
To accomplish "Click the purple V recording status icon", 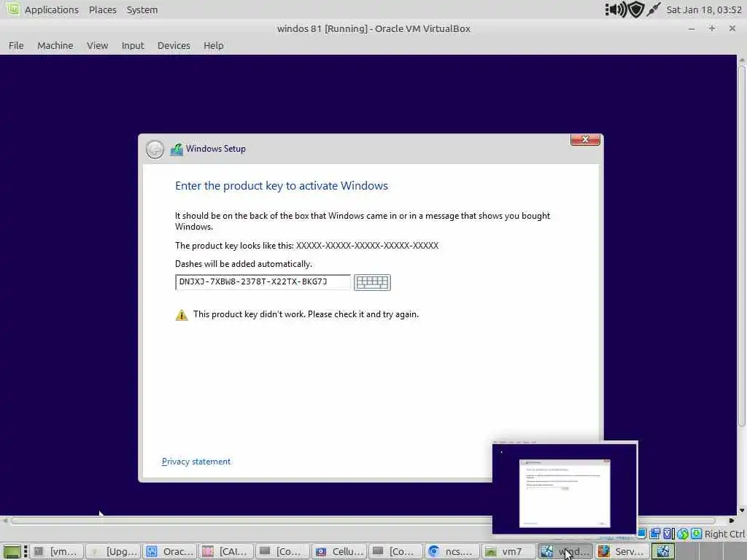I will [x=668, y=533].
